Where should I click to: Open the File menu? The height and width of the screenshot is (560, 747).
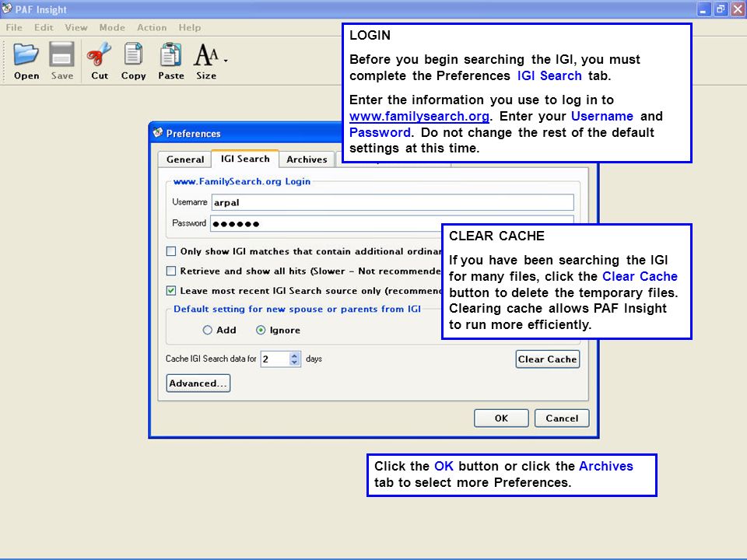(x=14, y=28)
